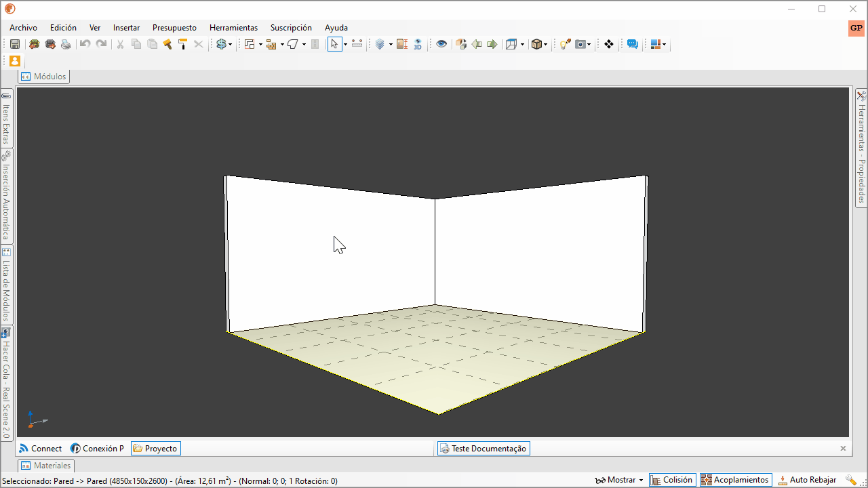This screenshot has height=488, width=868.
Task: Open the camera icon dropdown arrow
Action: tap(589, 45)
